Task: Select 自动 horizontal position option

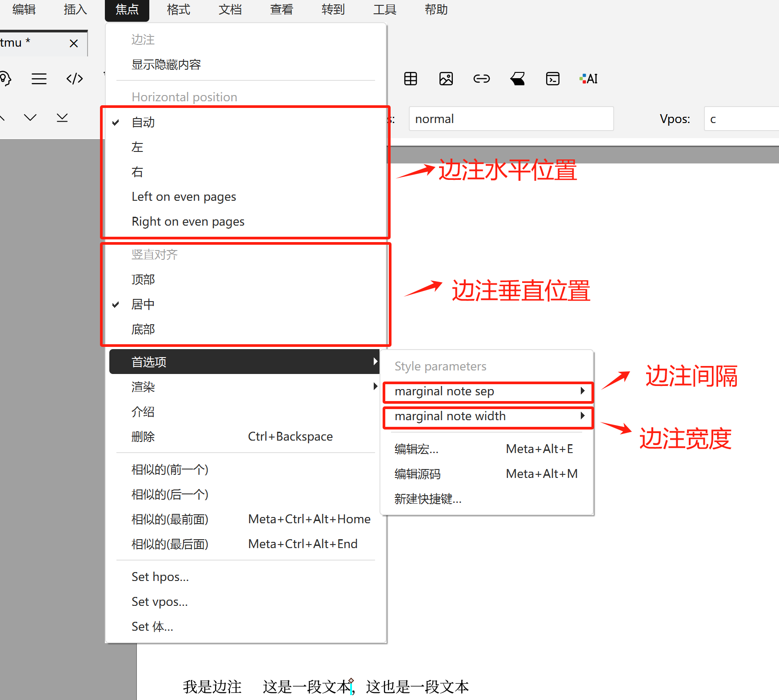Action: (143, 122)
